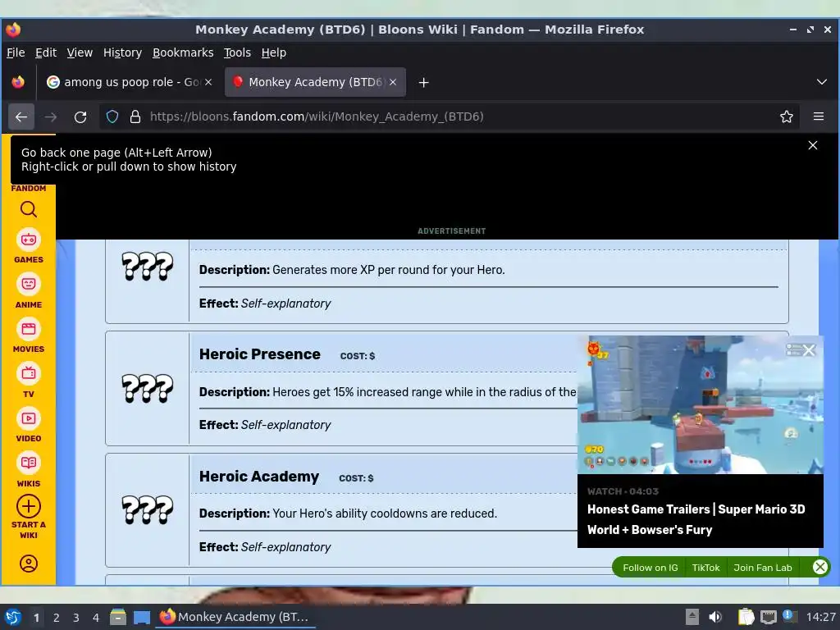840x630 pixels.
Task: Close the green social links bar
Action: pyautogui.click(x=819, y=567)
